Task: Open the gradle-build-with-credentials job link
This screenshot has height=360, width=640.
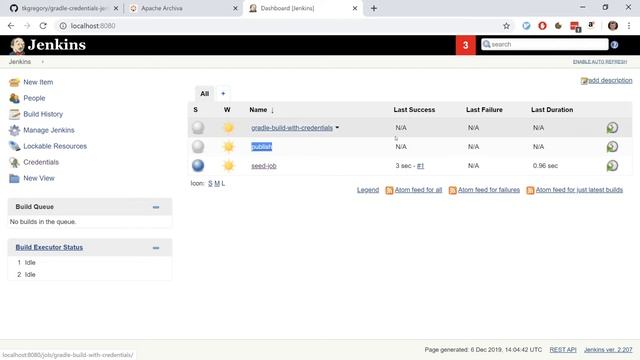Action: point(292,128)
